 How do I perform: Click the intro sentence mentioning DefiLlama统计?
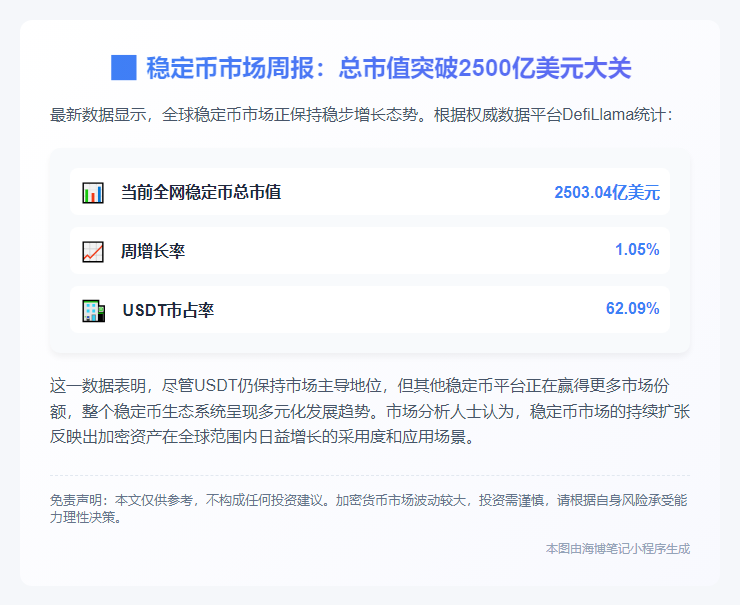(x=362, y=115)
